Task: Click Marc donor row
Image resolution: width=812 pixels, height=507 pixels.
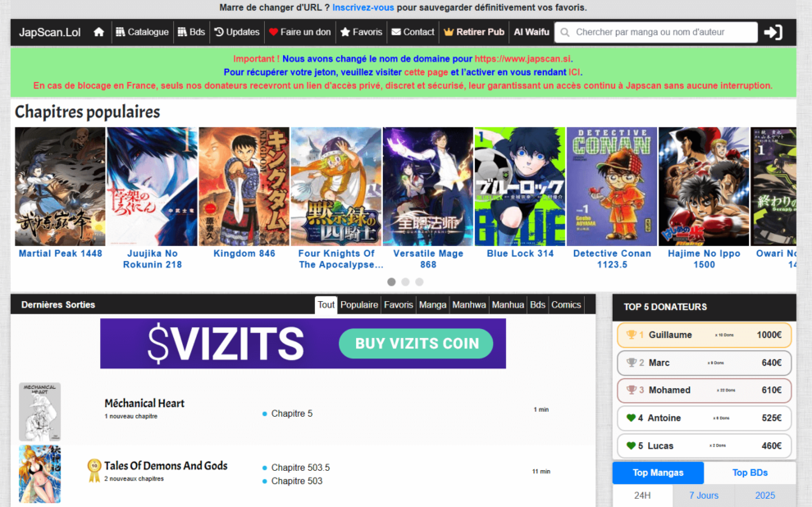Action: (705, 363)
